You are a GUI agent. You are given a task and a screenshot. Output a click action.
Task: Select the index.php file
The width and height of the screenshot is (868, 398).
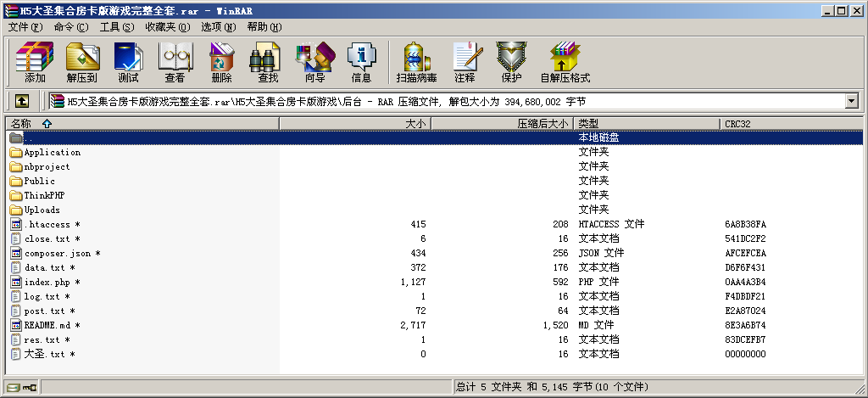[47, 282]
